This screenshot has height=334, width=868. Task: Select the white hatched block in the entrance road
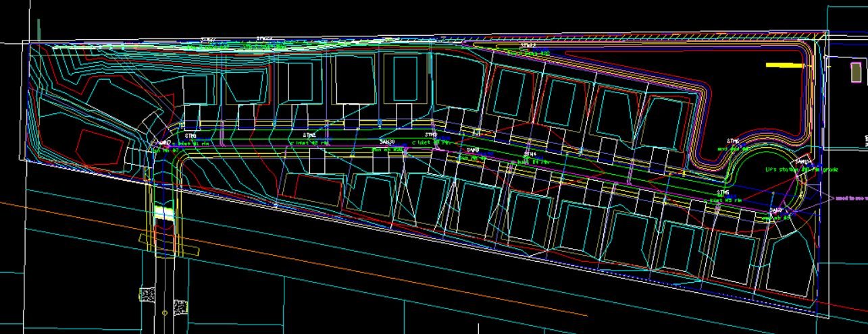(164, 212)
